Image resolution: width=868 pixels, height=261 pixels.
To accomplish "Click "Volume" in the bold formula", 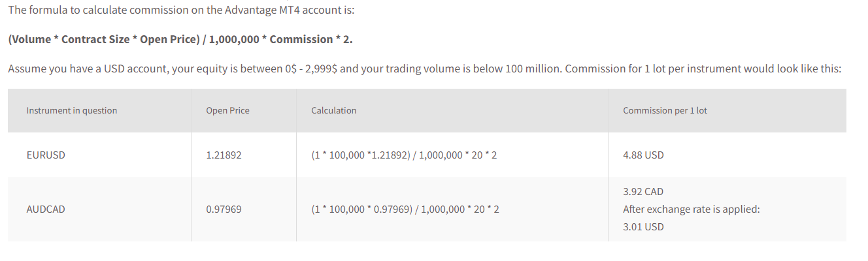I will point(30,39).
